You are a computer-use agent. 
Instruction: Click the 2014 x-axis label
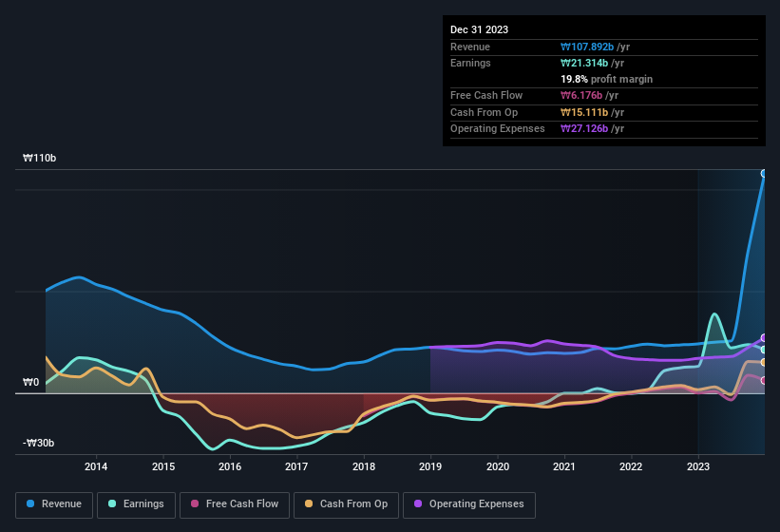click(x=95, y=466)
